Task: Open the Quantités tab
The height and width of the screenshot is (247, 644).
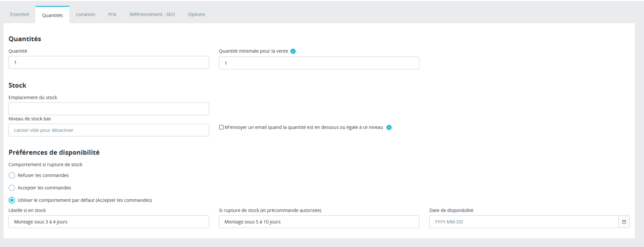Action: pos(52,15)
